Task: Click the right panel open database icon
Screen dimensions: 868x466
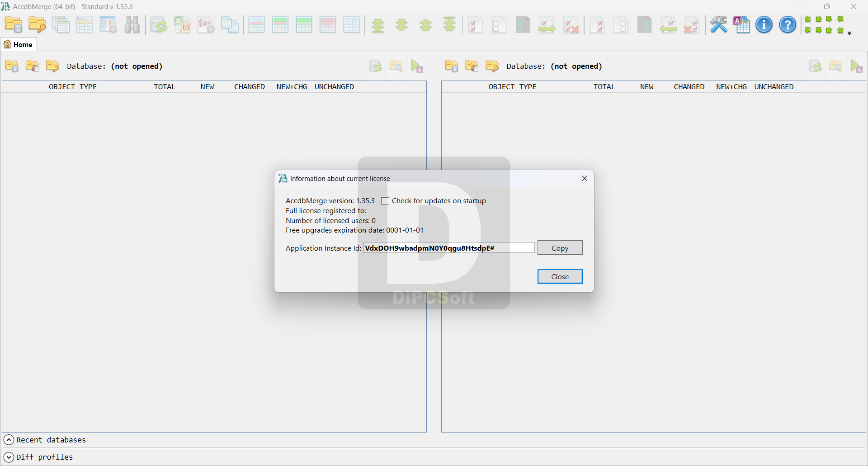Action: pos(451,66)
